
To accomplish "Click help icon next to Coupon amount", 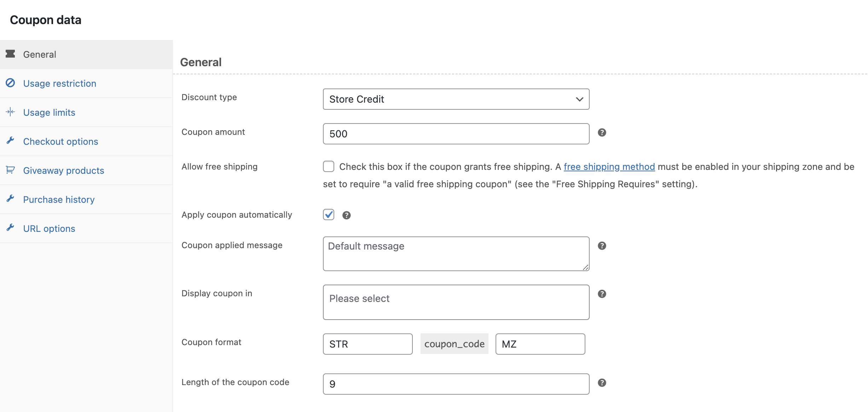I will tap(602, 132).
